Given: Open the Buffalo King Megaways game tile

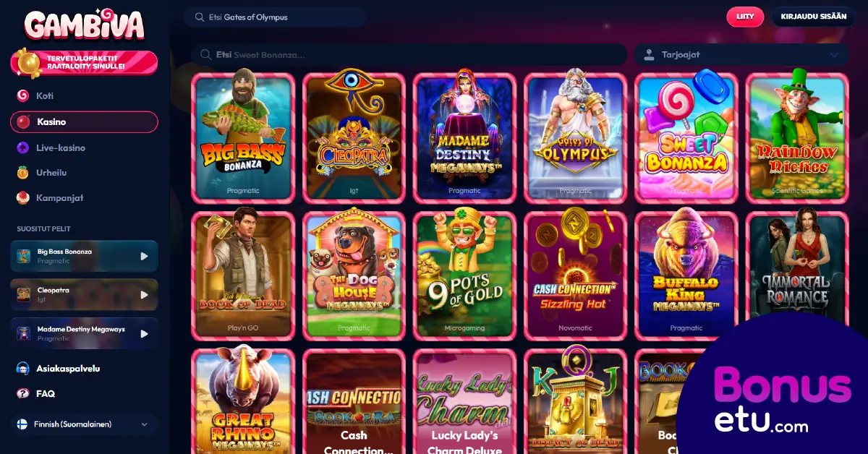Looking at the screenshot, I should coord(686,275).
